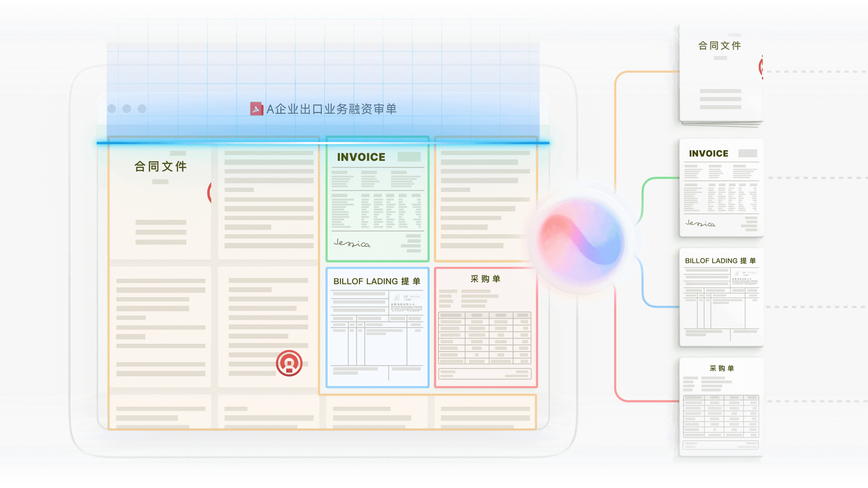Click the INVOICE heading in the main window

pos(361,157)
